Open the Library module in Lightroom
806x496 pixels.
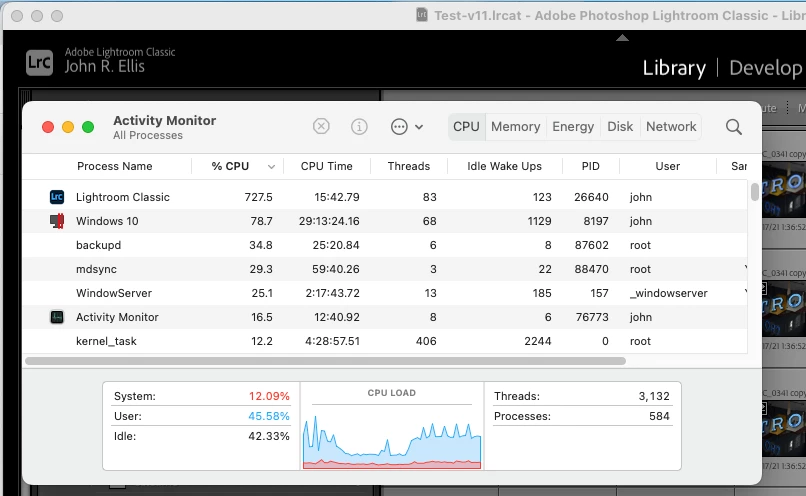click(x=674, y=68)
